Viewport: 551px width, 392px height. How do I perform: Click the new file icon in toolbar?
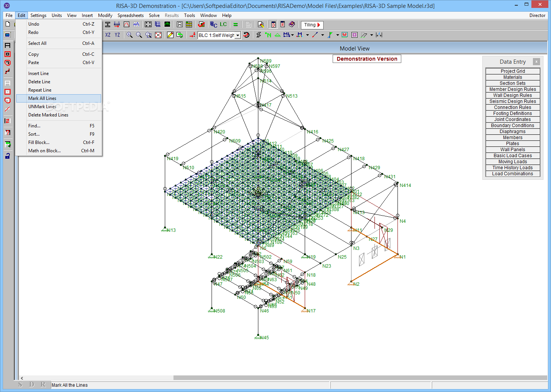coord(8,24)
